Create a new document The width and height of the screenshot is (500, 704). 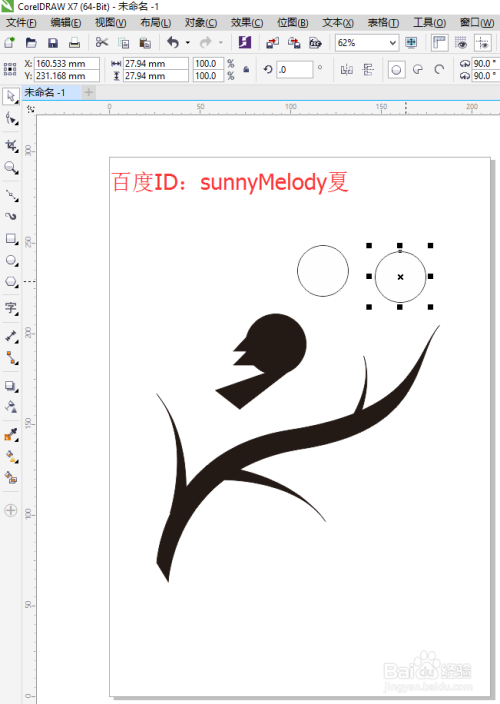coord(9,43)
